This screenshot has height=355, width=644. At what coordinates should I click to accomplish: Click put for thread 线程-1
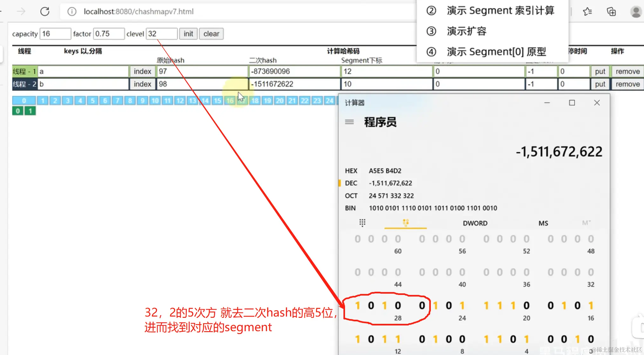point(600,71)
